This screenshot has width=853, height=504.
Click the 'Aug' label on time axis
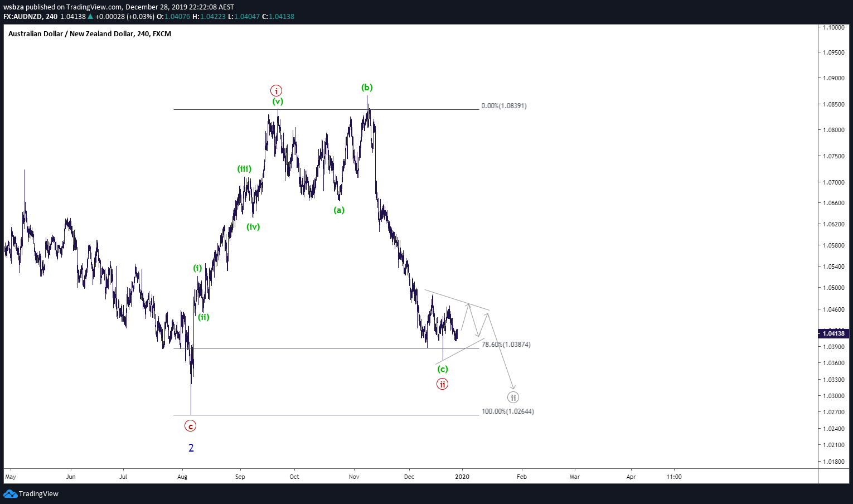click(x=182, y=477)
